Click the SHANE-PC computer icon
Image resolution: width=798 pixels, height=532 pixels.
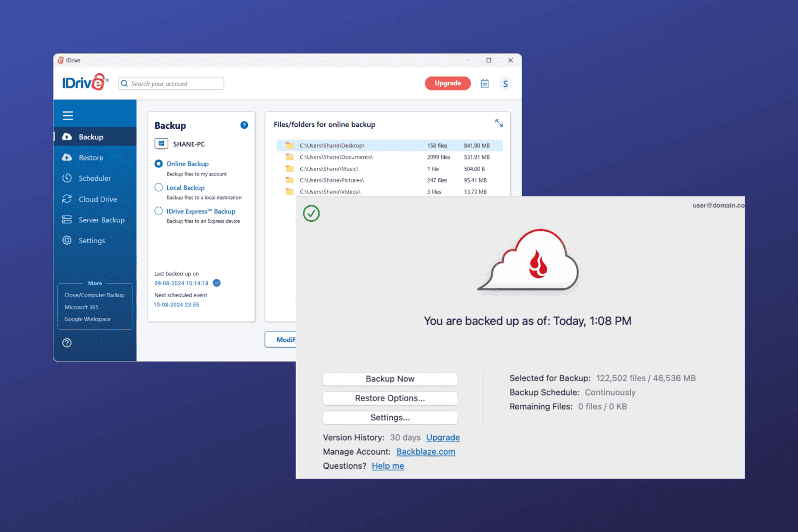click(x=161, y=144)
